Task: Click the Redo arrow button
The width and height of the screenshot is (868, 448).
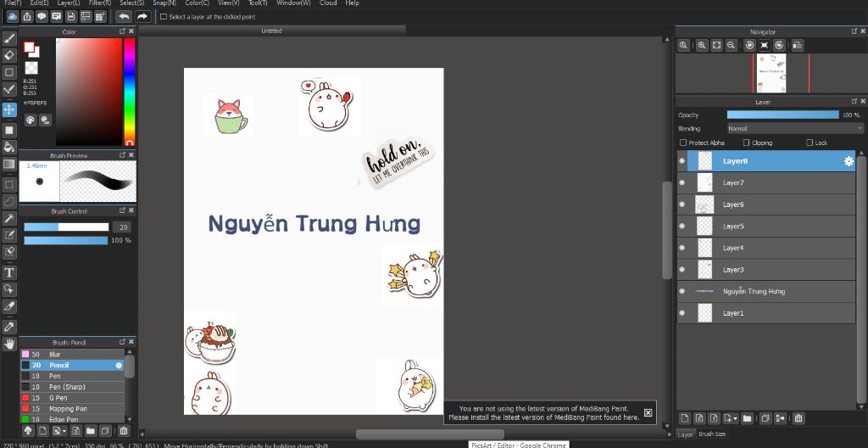Action: pyautogui.click(x=142, y=17)
